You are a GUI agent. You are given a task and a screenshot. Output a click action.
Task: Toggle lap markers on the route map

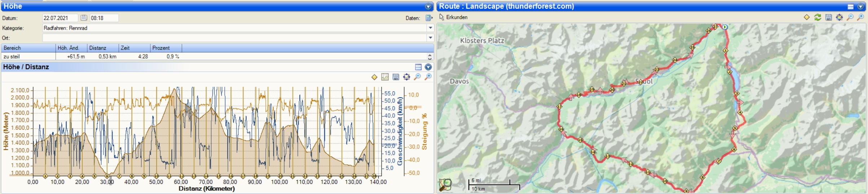click(807, 17)
